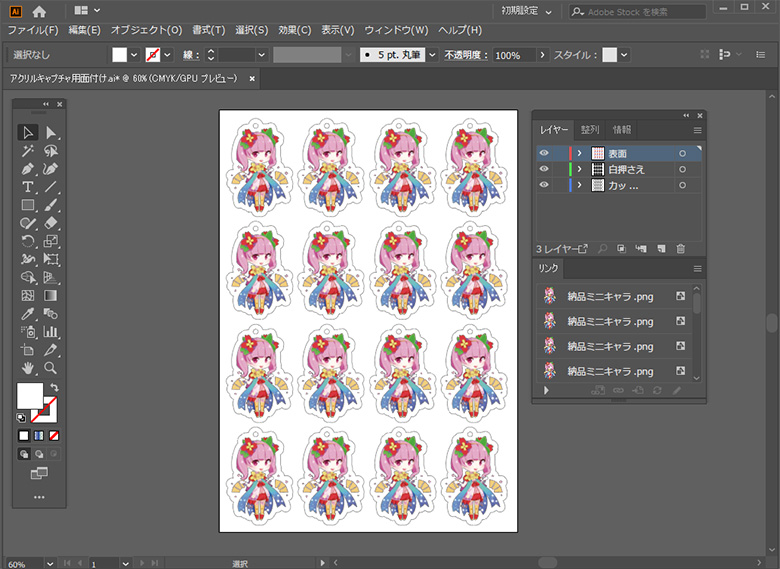Click the 線 stroke label
Image resolution: width=780 pixels, height=569 pixels.
tap(191, 55)
